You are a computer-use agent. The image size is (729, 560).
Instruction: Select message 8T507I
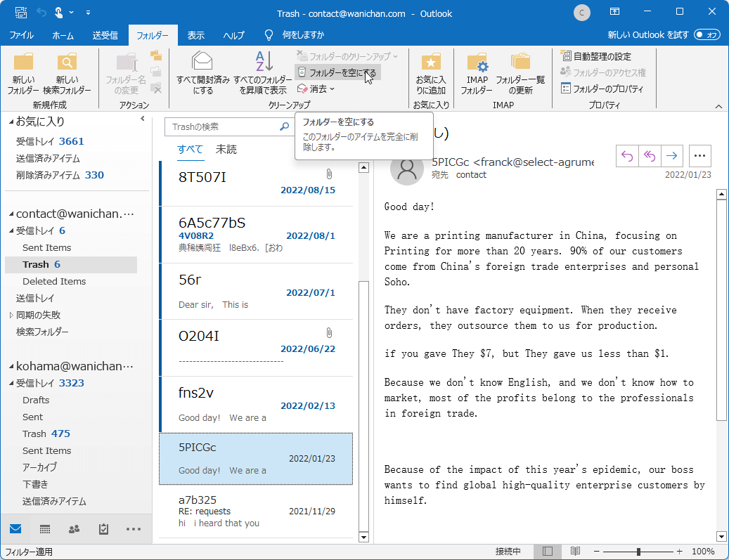click(x=256, y=183)
